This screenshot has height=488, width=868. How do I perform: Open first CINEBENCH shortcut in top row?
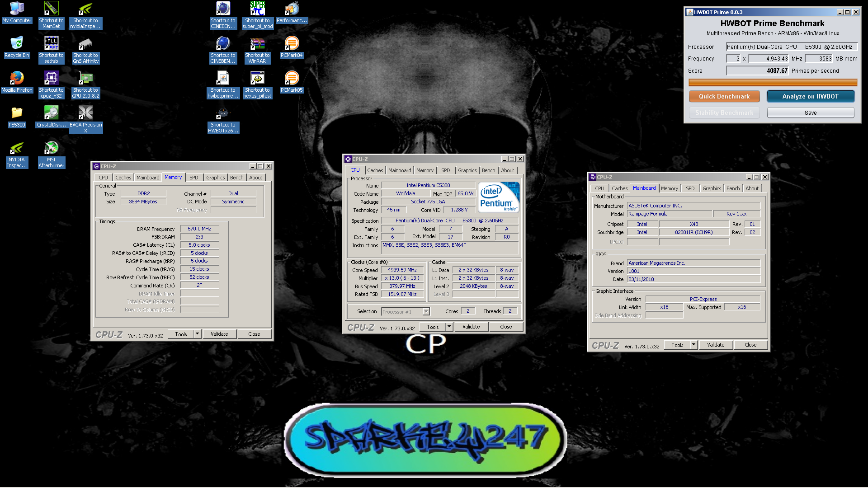point(223,14)
